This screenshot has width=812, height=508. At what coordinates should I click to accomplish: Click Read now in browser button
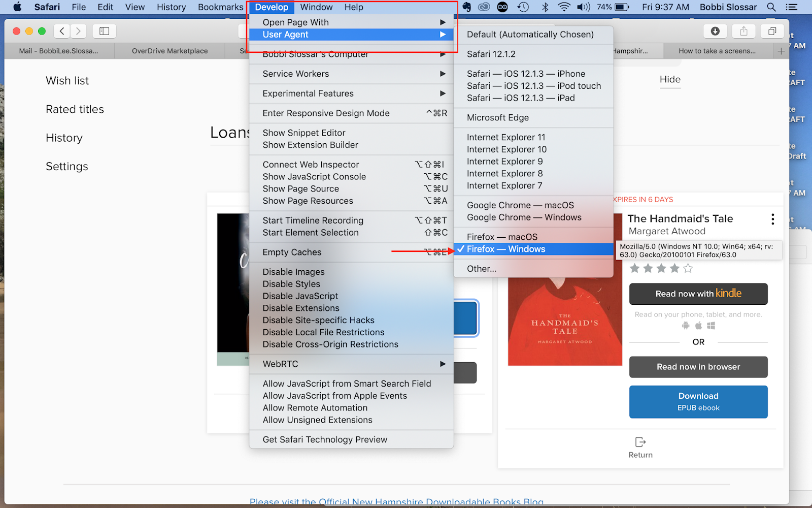coord(698,367)
